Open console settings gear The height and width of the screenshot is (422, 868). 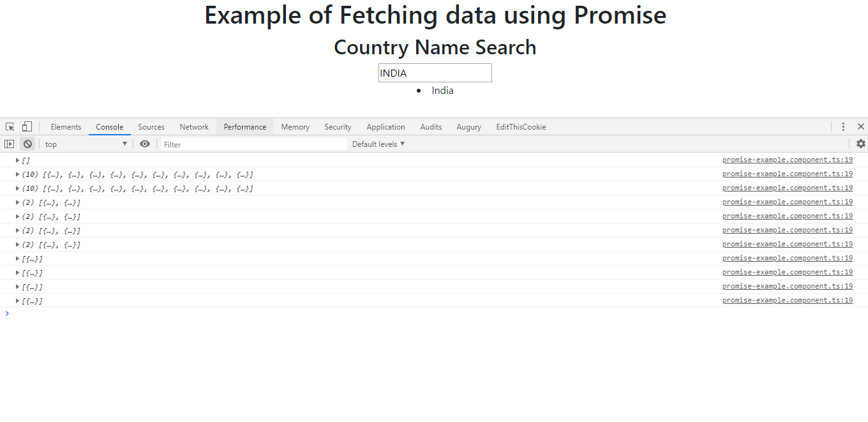coord(860,144)
